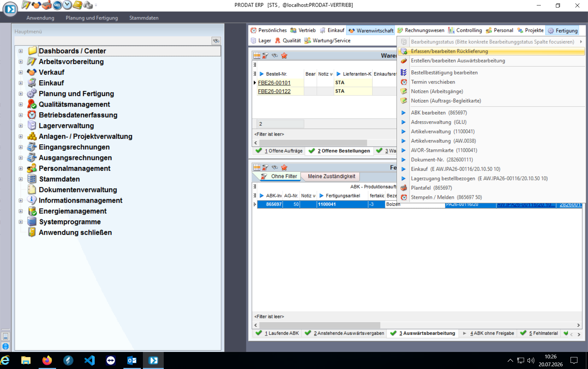Expand the Einkauf tree node
The width and height of the screenshot is (588, 369).
pos(21,83)
